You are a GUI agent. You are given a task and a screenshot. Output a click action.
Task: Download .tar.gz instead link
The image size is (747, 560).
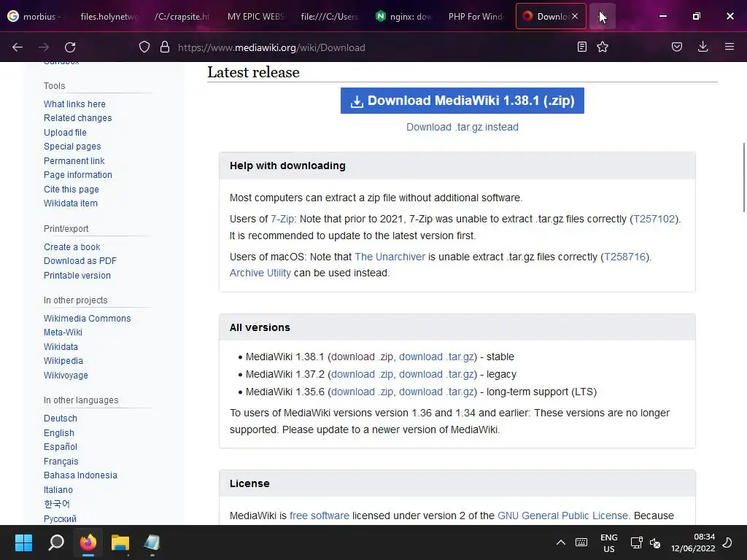(x=462, y=127)
